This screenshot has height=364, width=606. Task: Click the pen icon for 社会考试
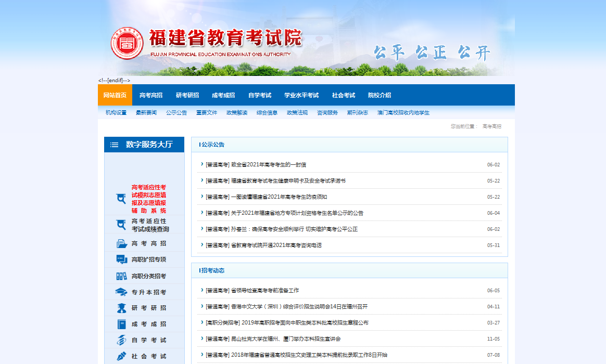click(x=122, y=356)
